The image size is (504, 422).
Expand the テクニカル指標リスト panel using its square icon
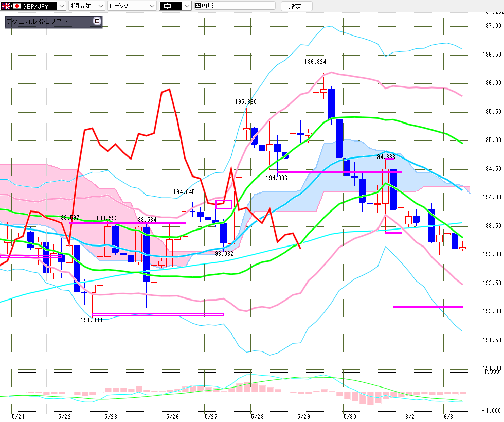(97, 21)
